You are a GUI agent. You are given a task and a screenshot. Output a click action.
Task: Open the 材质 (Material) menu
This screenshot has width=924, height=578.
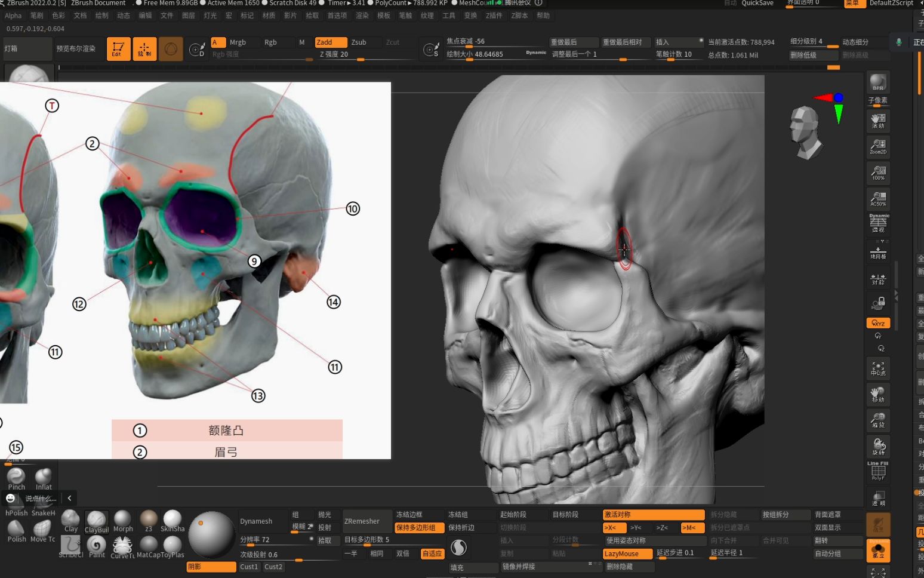269,16
